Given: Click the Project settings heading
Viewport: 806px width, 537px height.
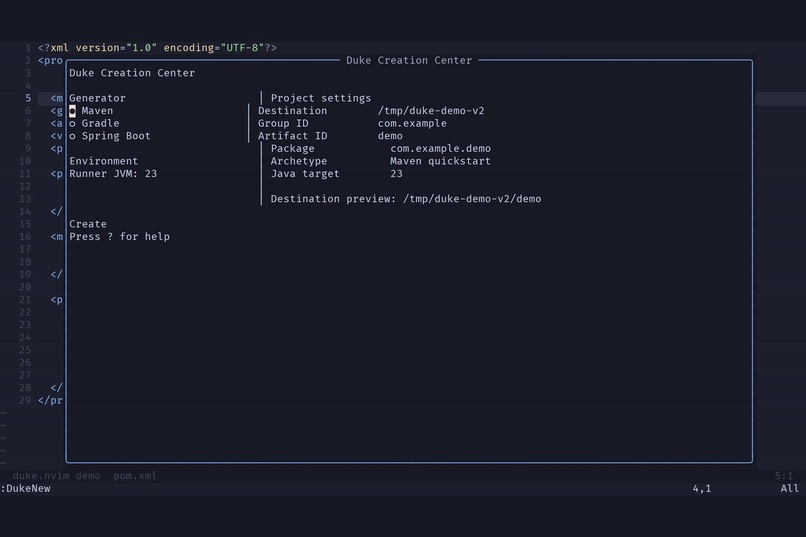Looking at the screenshot, I should (x=321, y=98).
